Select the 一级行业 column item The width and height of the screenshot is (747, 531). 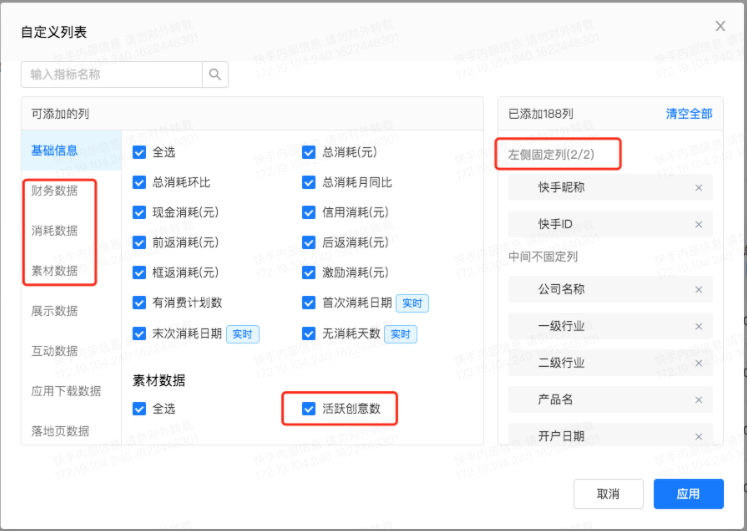coord(610,326)
